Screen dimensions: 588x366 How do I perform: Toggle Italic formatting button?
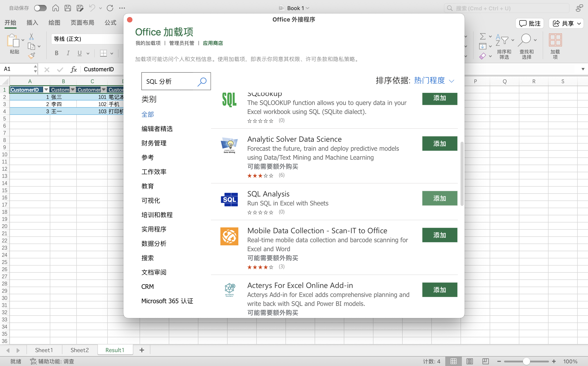68,53
